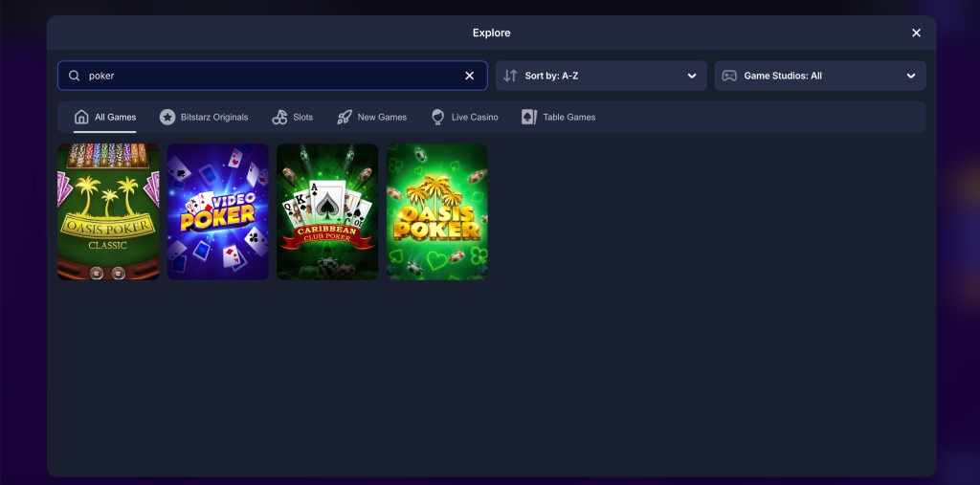This screenshot has width=980, height=485.
Task: Switch to the All Games tab
Action: [105, 117]
